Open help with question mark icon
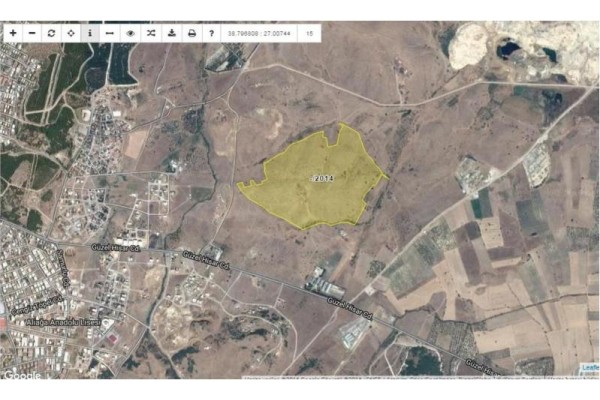Screen dimensions: 600x400 (x=211, y=33)
